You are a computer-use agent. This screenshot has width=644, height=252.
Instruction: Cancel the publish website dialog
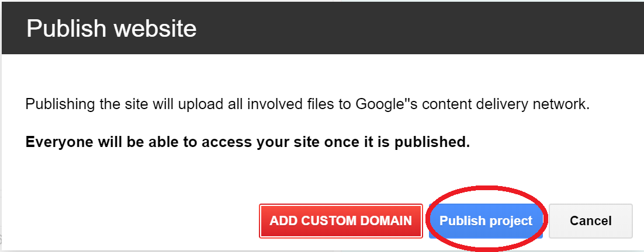591,221
